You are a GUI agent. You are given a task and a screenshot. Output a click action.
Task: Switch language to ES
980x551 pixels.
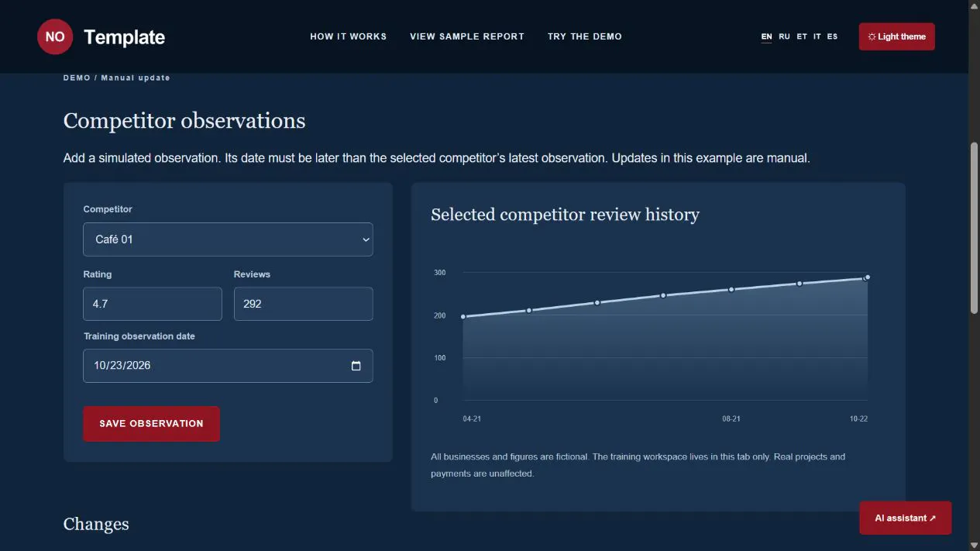tap(832, 36)
